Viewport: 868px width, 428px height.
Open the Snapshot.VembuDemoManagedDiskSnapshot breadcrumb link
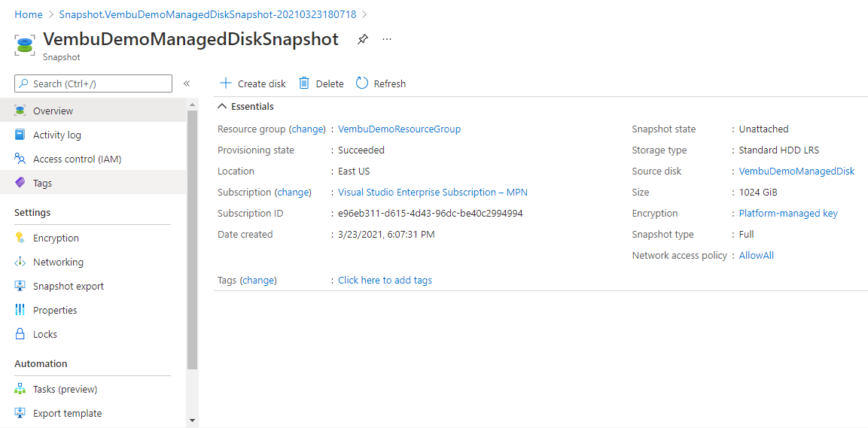[x=208, y=14]
